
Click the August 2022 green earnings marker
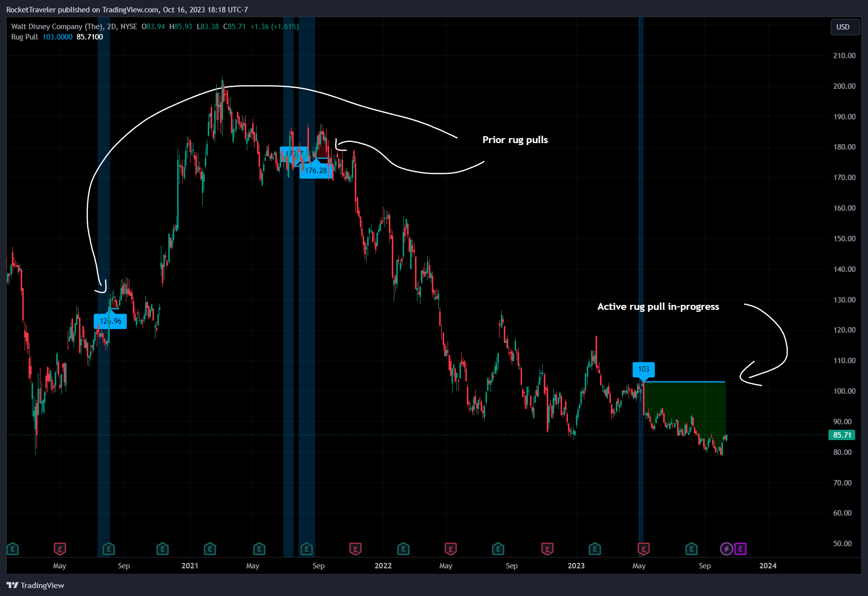pos(498,549)
